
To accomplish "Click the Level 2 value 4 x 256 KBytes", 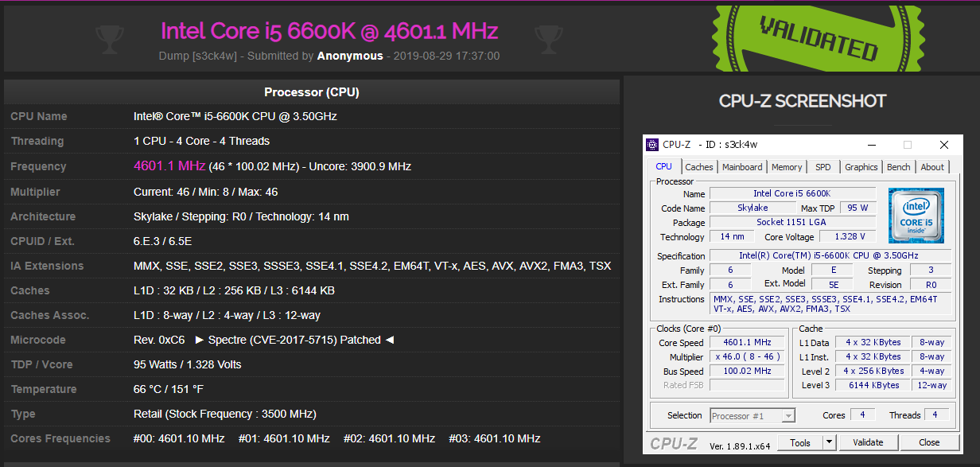I will pyautogui.click(x=873, y=372).
